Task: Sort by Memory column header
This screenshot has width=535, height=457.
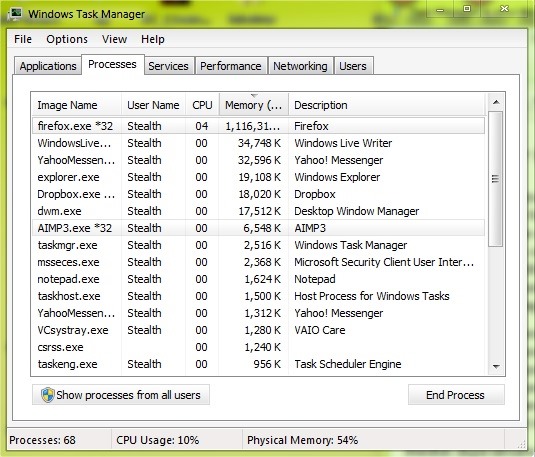Action: (254, 105)
